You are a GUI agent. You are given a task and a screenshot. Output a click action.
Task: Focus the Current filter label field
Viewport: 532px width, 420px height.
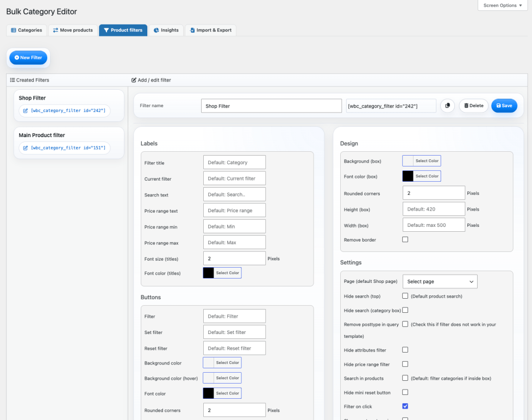[234, 178]
